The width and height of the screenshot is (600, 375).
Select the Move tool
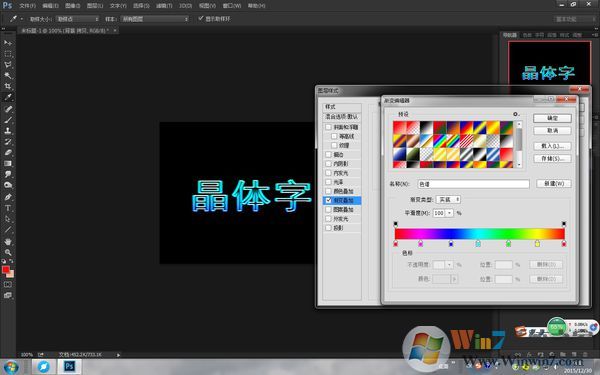(x=8, y=43)
